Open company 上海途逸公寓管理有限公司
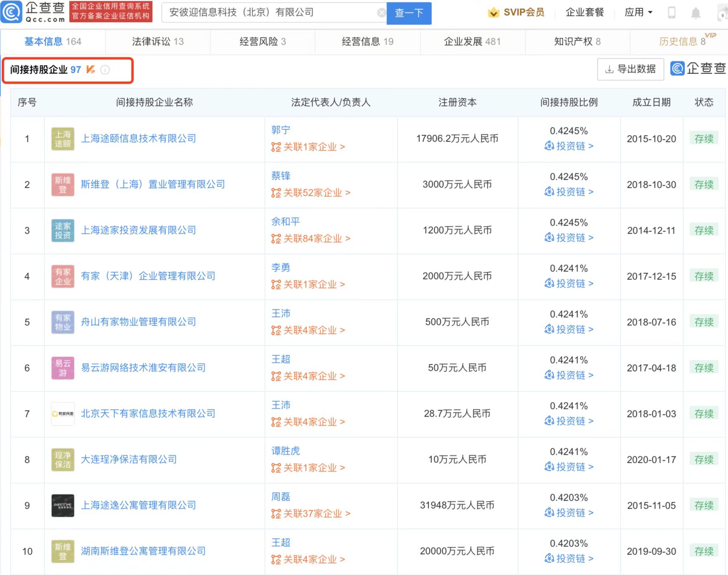 (x=139, y=505)
